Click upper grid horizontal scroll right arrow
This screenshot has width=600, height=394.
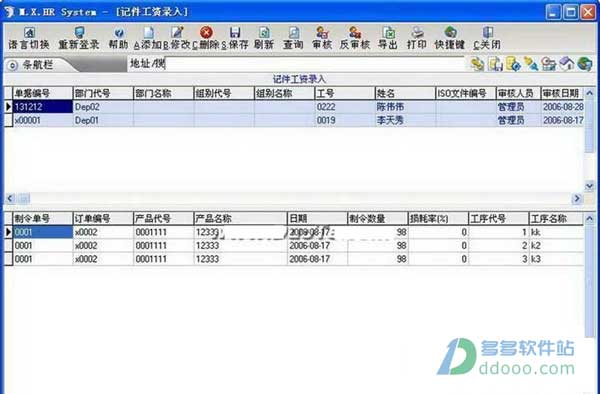577,198
